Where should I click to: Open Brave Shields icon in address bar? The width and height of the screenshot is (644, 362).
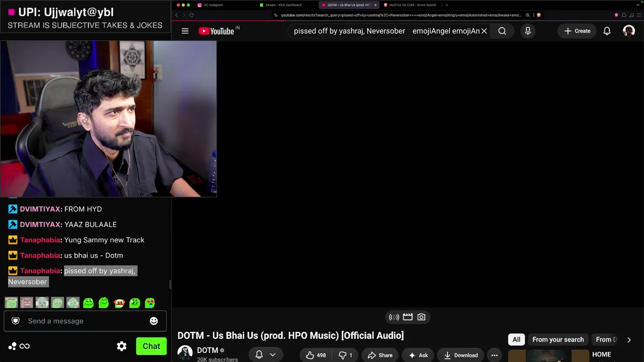pyautogui.click(x=539, y=15)
